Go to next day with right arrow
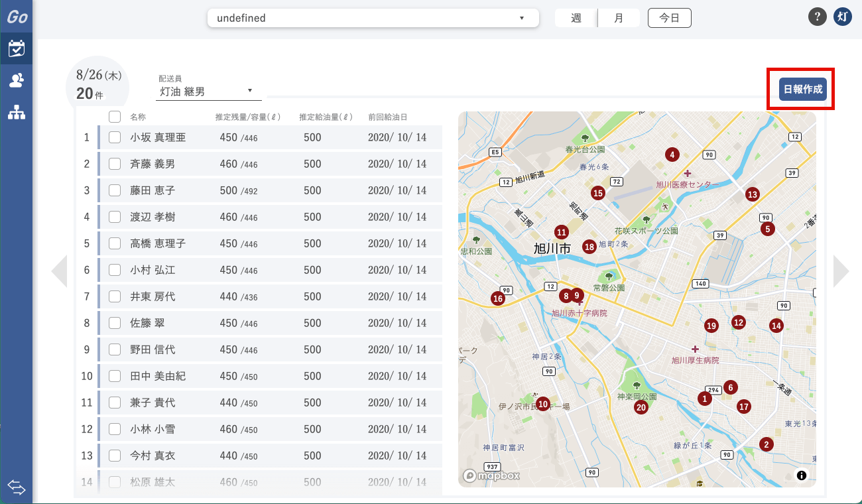 841,271
